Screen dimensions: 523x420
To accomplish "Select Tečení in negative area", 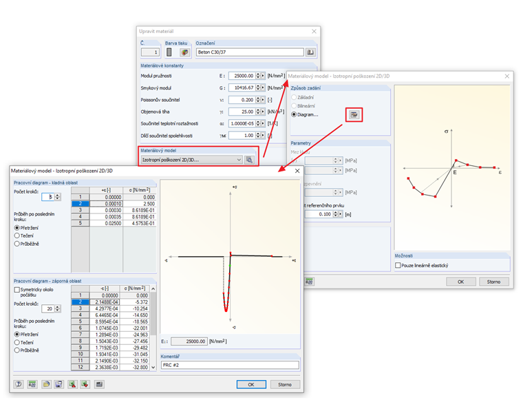I will (17, 342).
